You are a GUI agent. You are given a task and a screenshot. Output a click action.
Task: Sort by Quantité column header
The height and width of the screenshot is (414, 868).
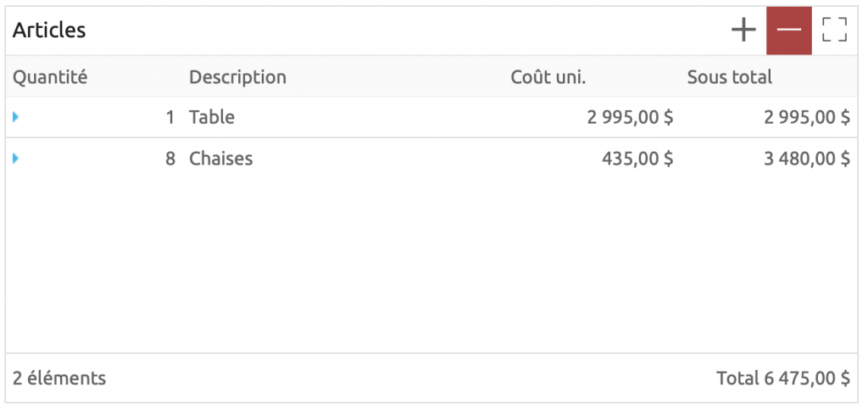(50, 77)
